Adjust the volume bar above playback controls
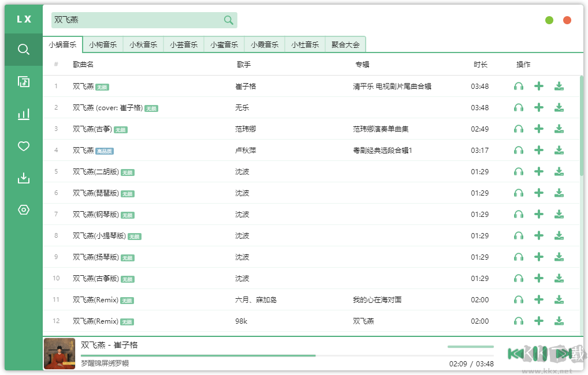Screen dimensions: 588x375 pos(470,347)
